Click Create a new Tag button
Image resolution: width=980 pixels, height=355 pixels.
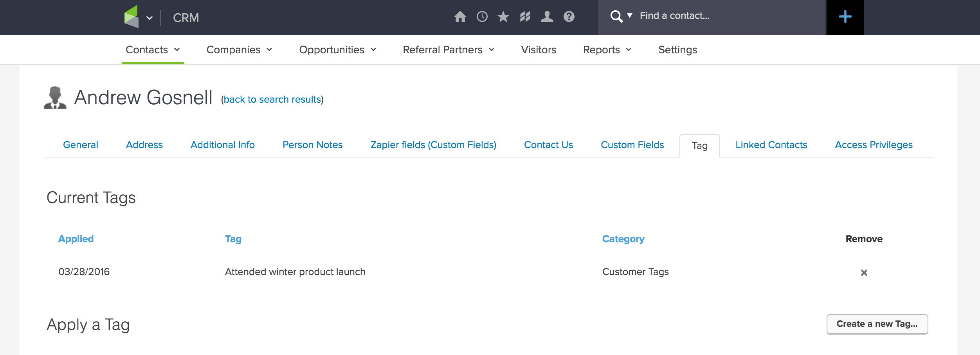pyautogui.click(x=877, y=324)
